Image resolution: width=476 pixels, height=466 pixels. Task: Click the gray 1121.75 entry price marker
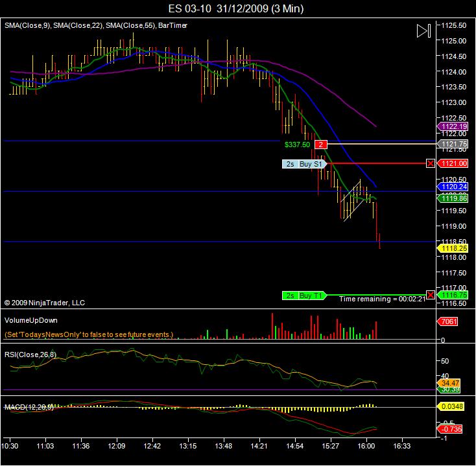tap(452, 144)
